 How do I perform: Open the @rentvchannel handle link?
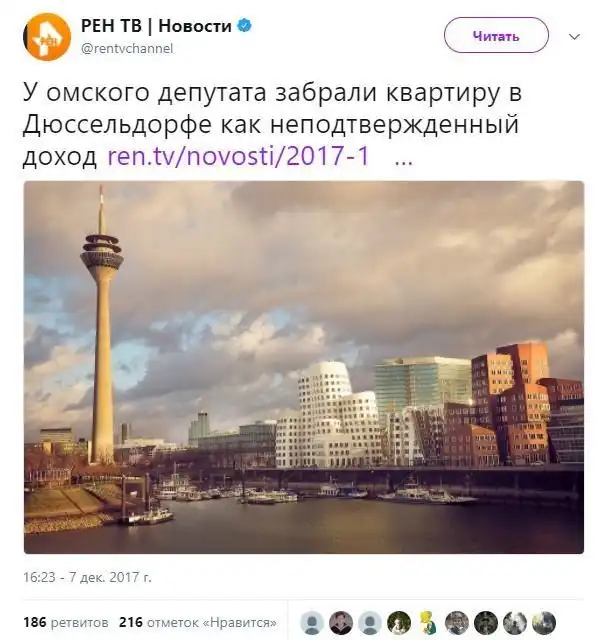(127, 49)
